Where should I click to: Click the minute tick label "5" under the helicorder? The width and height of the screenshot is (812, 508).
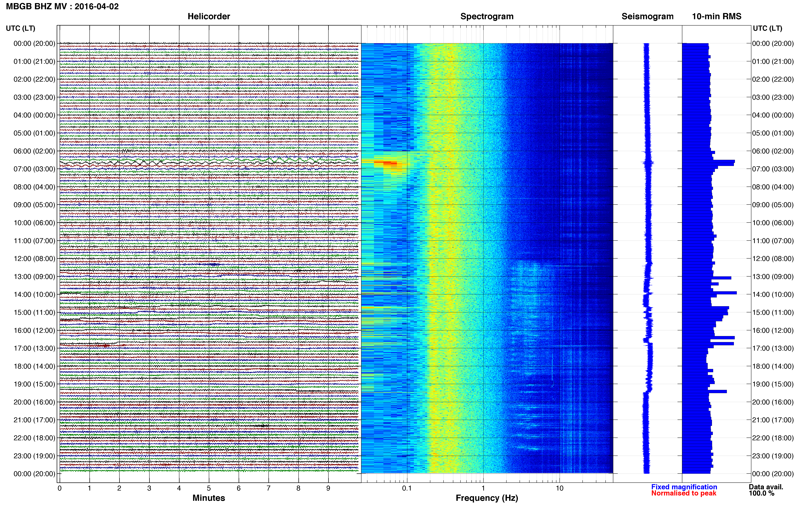[x=209, y=488]
